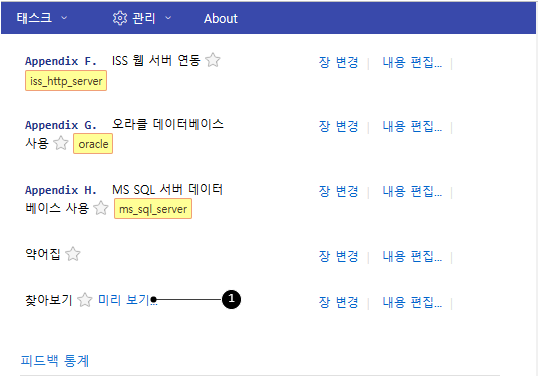Image resolution: width=539 pixels, height=377 pixels.
Task: Star the 찾아보기 entry
Action: click(x=85, y=300)
